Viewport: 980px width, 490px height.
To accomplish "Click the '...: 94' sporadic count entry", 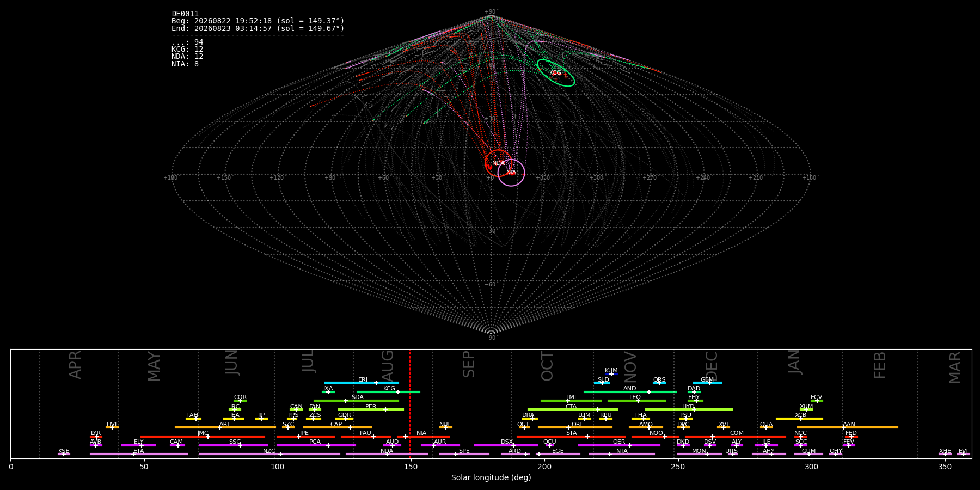I will point(187,42).
